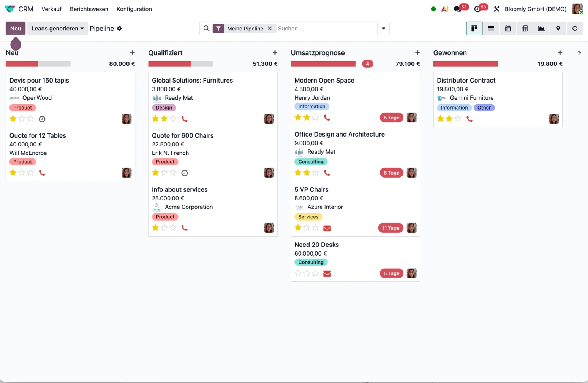The width and height of the screenshot is (588, 383).
Task: Open the pipeline settings gear
Action: [119, 28]
